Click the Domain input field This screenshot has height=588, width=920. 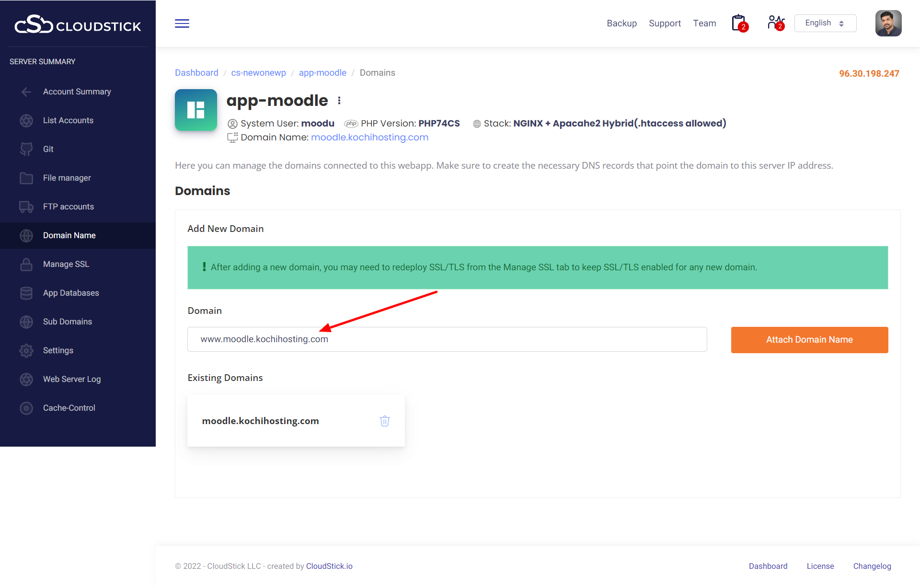[x=447, y=339]
